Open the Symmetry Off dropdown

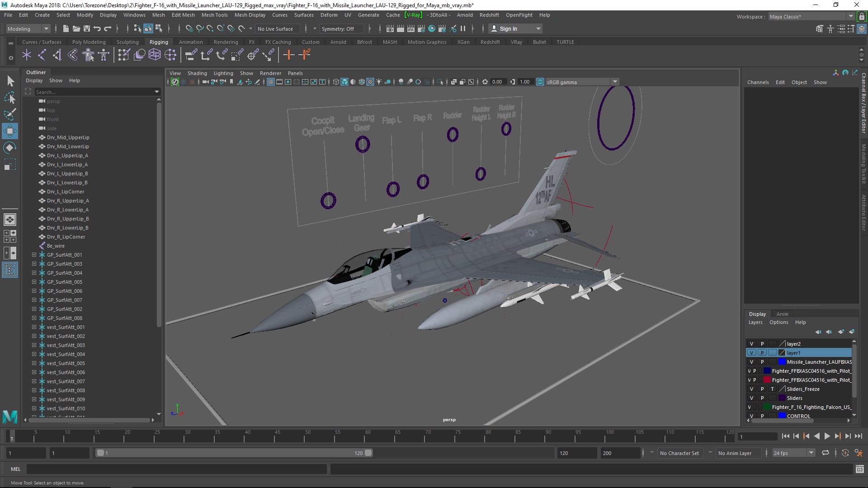pyautogui.click(x=343, y=28)
